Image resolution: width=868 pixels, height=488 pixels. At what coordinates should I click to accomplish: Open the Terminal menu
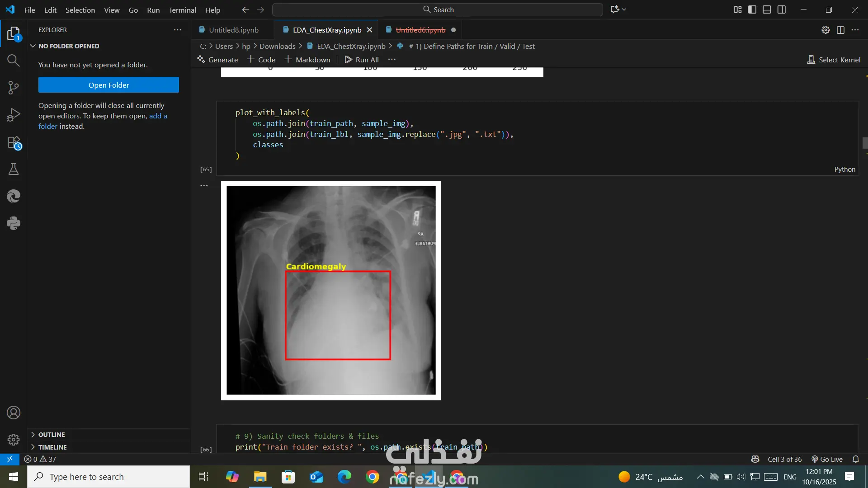coord(182,9)
